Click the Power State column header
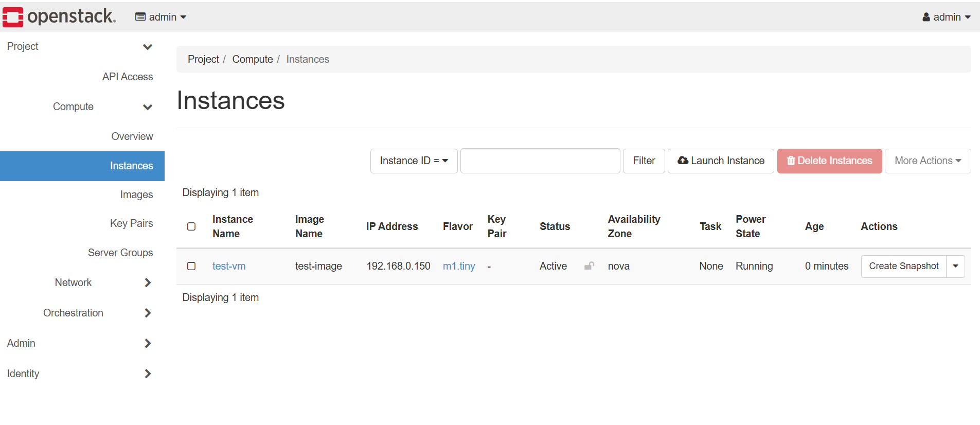 (x=751, y=226)
